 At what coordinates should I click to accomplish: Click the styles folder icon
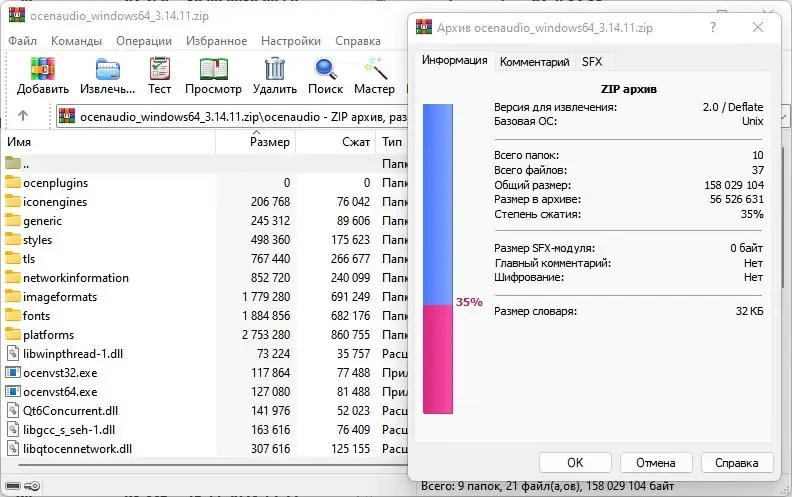pos(13,239)
